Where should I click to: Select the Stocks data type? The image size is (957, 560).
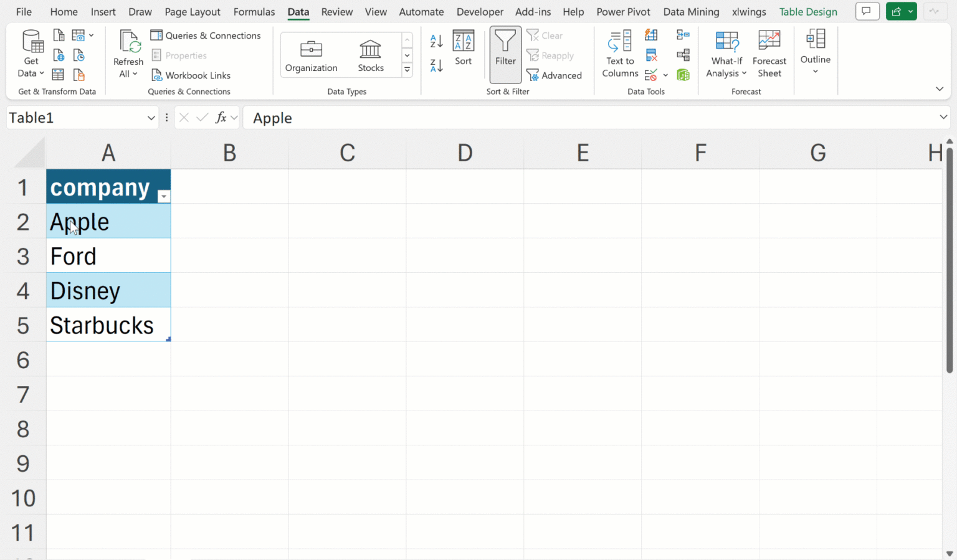(371, 55)
